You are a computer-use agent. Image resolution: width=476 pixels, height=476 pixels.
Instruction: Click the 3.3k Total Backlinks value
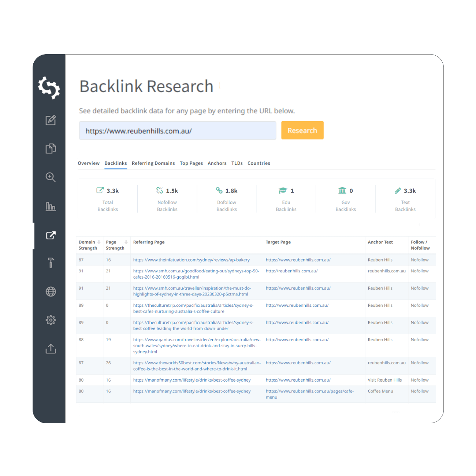113,191
